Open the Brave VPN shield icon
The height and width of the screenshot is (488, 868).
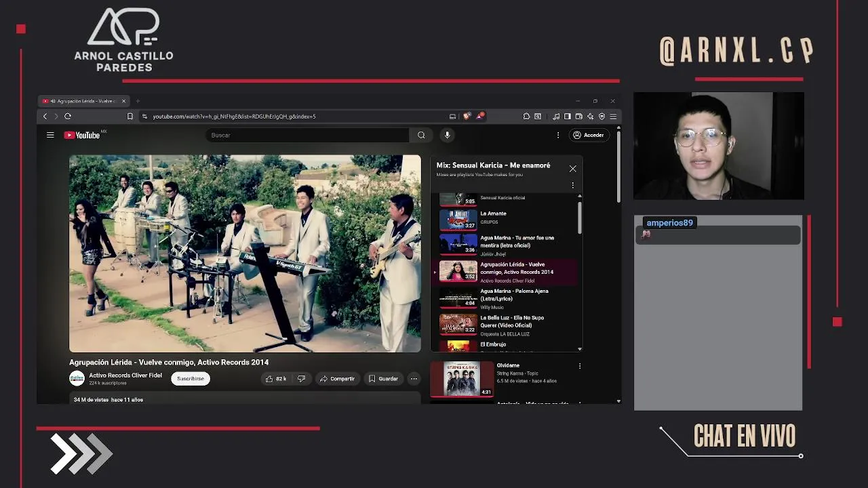click(601, 117)
